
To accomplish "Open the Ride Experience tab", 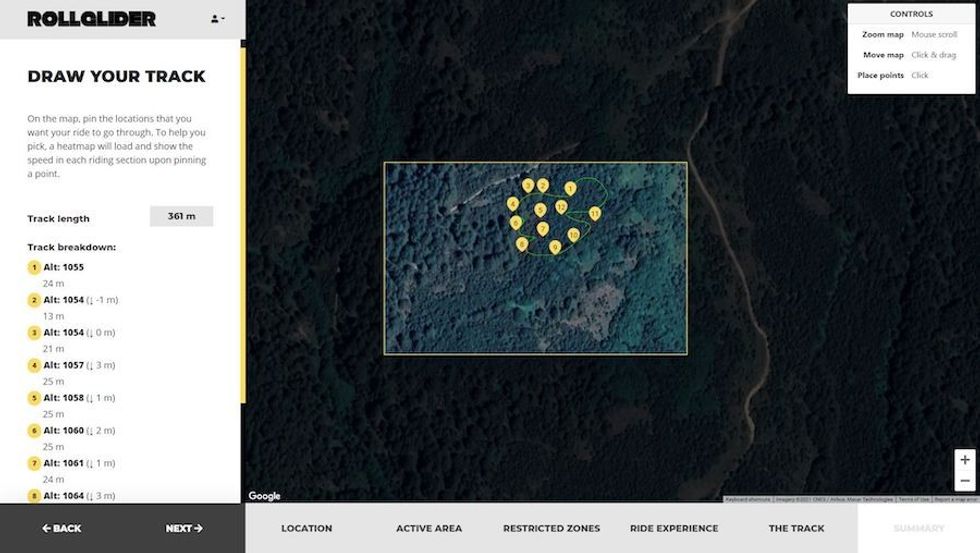I will pos(673,528).
